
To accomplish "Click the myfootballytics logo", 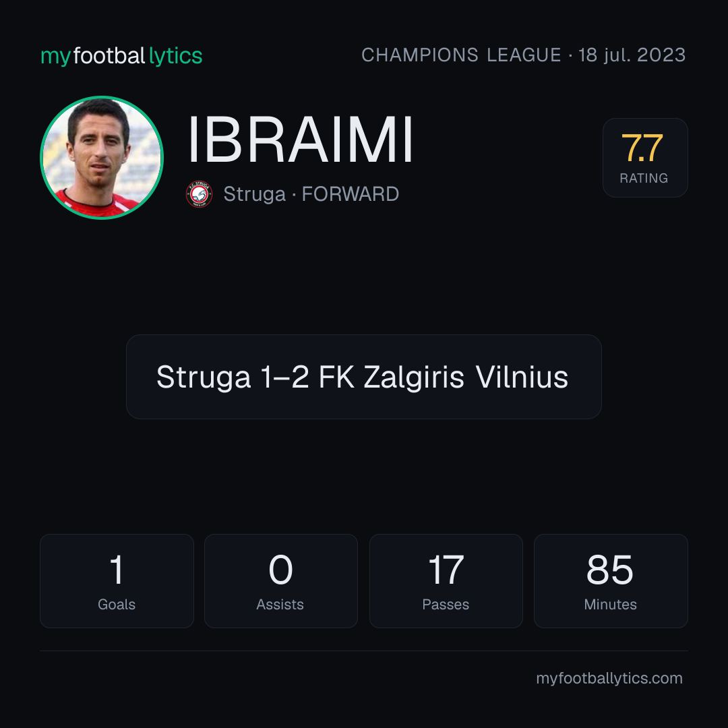I will pos(121,56).
